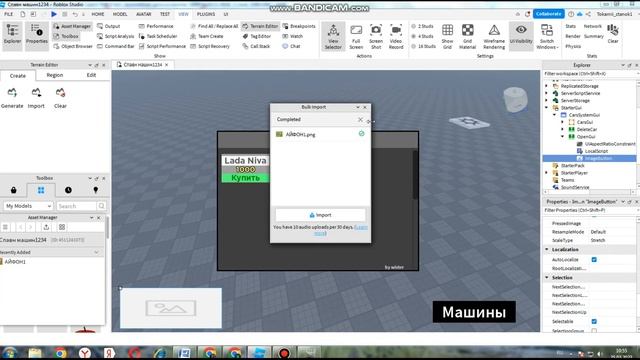Click the View Selector tool
The image size is (640, 360).
point(333,37)
